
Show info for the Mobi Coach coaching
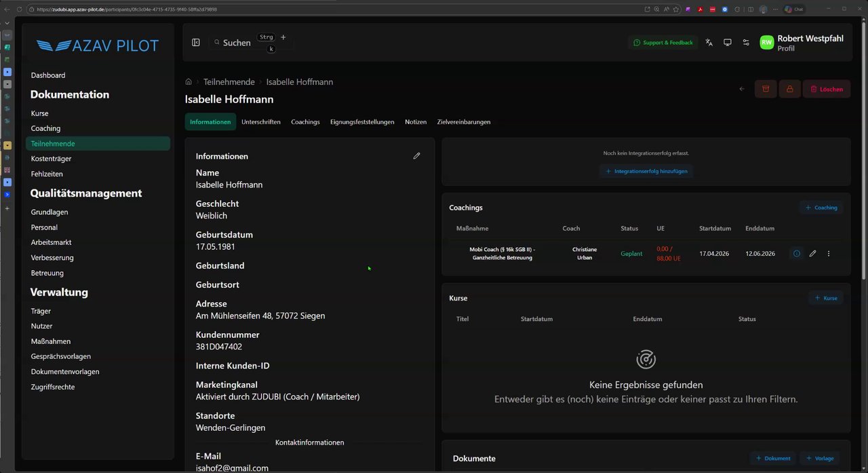[x=797, y=254]
